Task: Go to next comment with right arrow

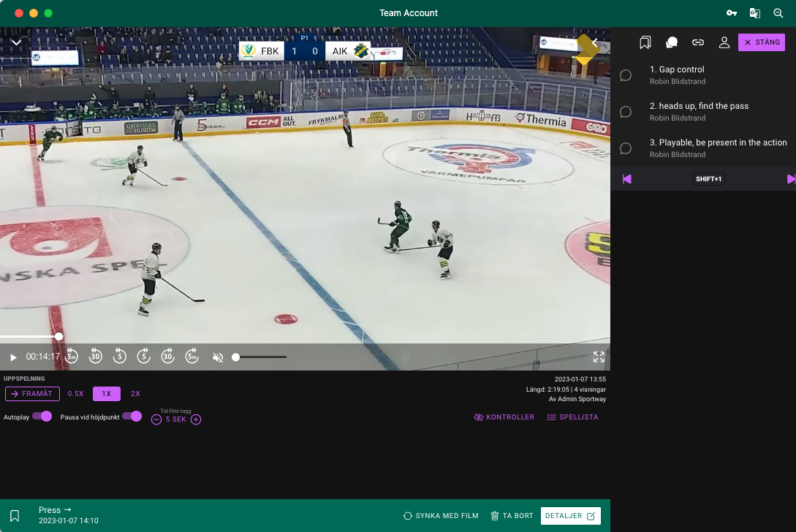Action: coord(790,179)
